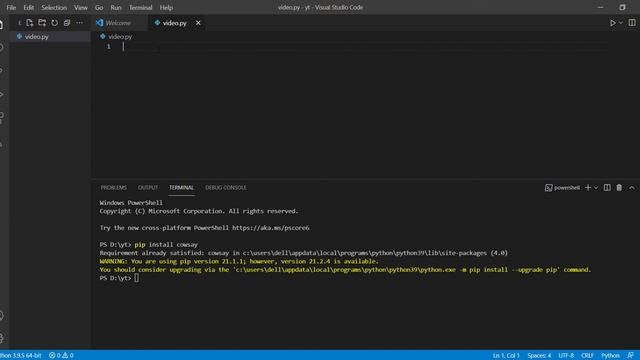Viewport: 640px width, 360px height.
Task: Click the New Folder icon in explorer
Action: pyautogui.click(x=42, y=23)
